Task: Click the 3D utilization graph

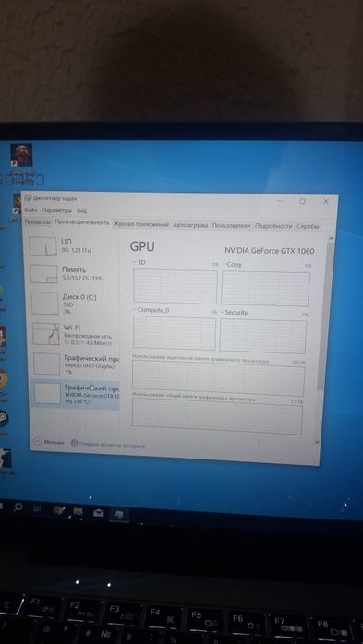Action: coord(175,286)
